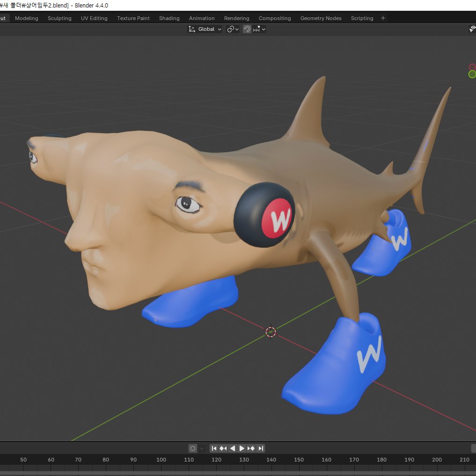Viewport: 476px width, 476px height.
Task: Open the Geometry Nodes workspace tab
Action: coord(321,18)
